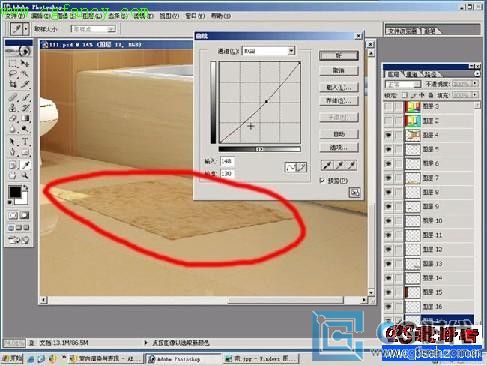The image size is (487, 366).
Task: Hide layer 图层 14 via eye icon
Action: tap(388, 278)
